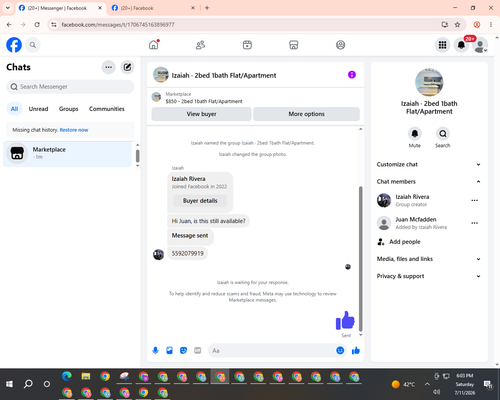
Task: Open the Friends icon in top navigation
Action: (x=200, y=45)
